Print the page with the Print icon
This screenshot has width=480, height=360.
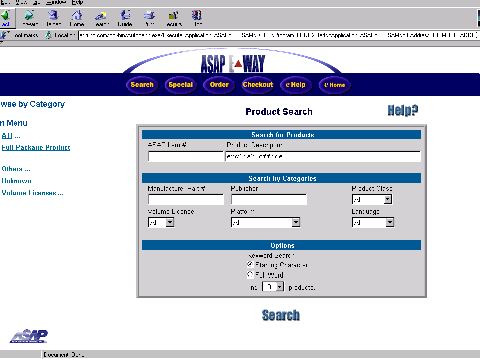(x=149, y=18)
